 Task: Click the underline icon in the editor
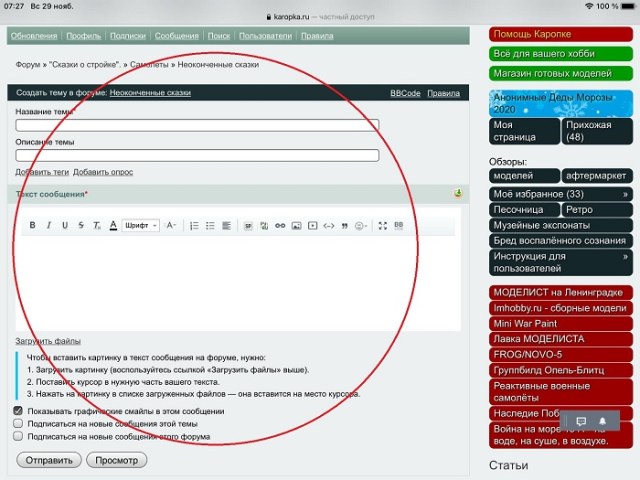pyautogui.click(x=65, y=226)
